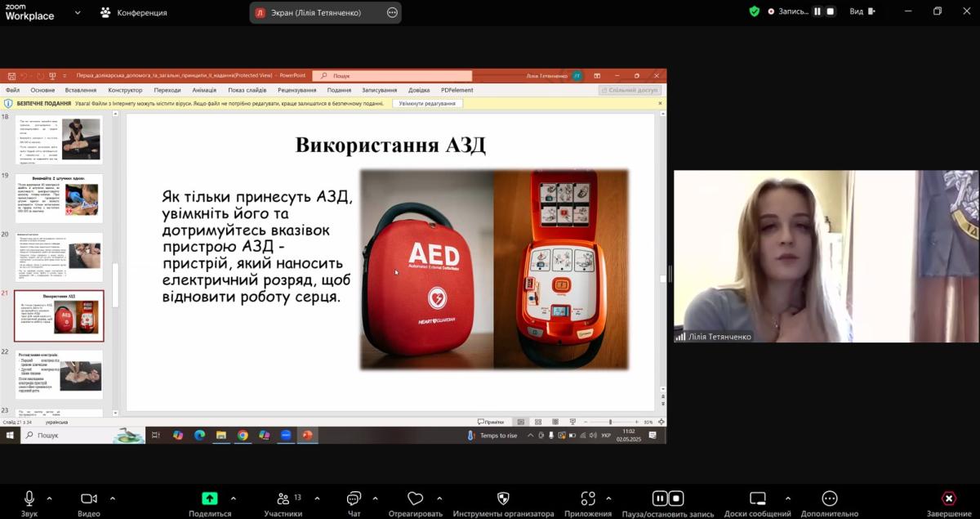Mute the microphone with the Звук icon

tap(29, 499)
